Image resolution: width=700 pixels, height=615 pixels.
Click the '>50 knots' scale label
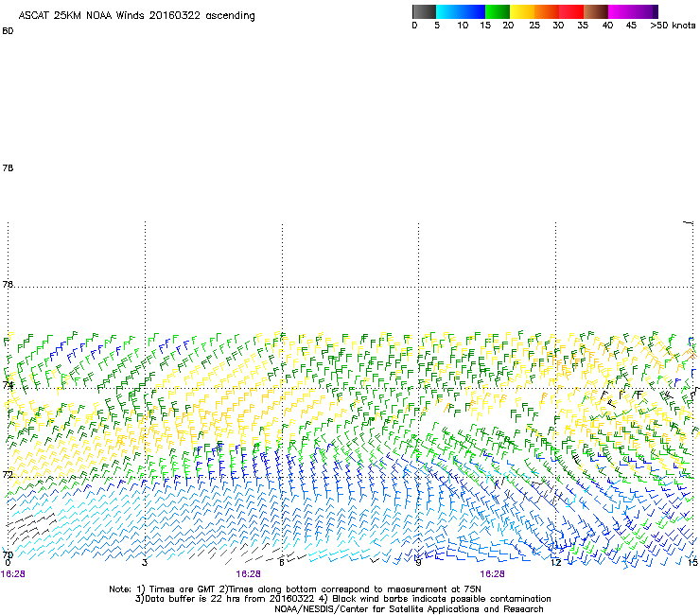point(673,26)
